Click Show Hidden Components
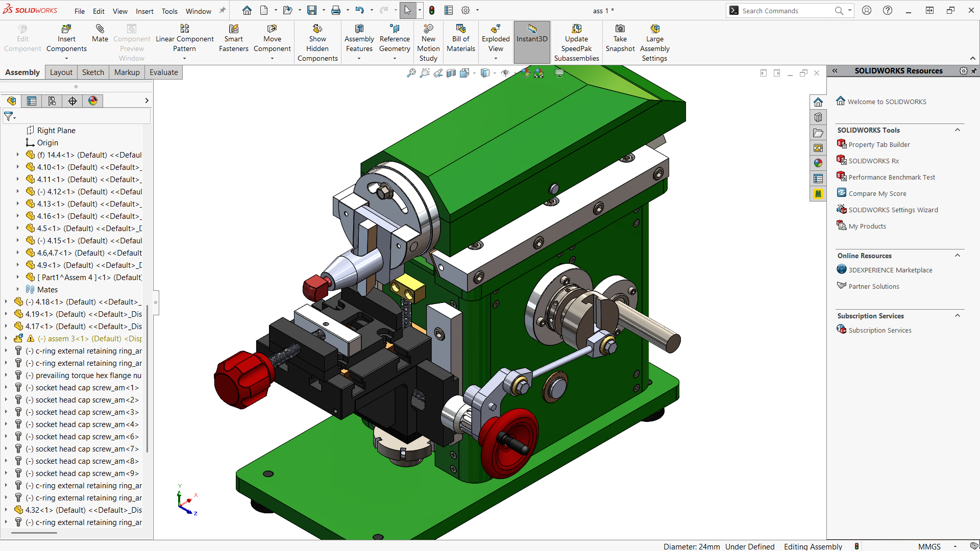 (317, 43)
